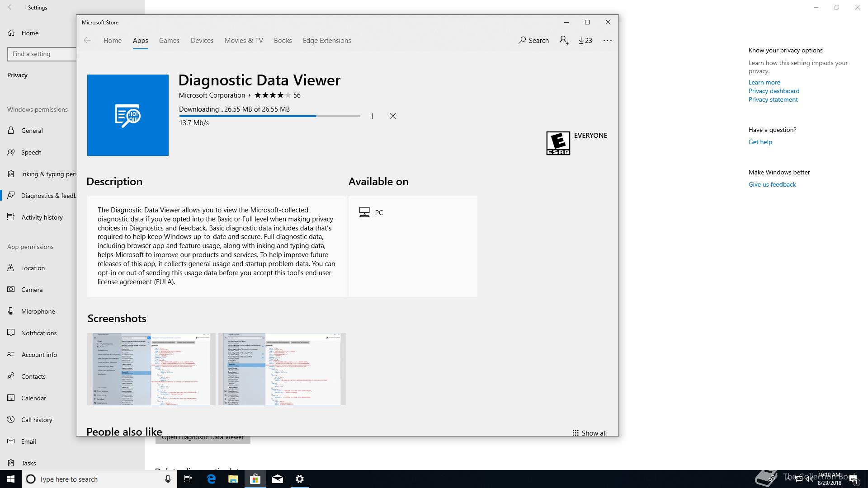The width and height of the screenshot is (868, 488).
Task: Open Account info settings
Action: (38, 355)
